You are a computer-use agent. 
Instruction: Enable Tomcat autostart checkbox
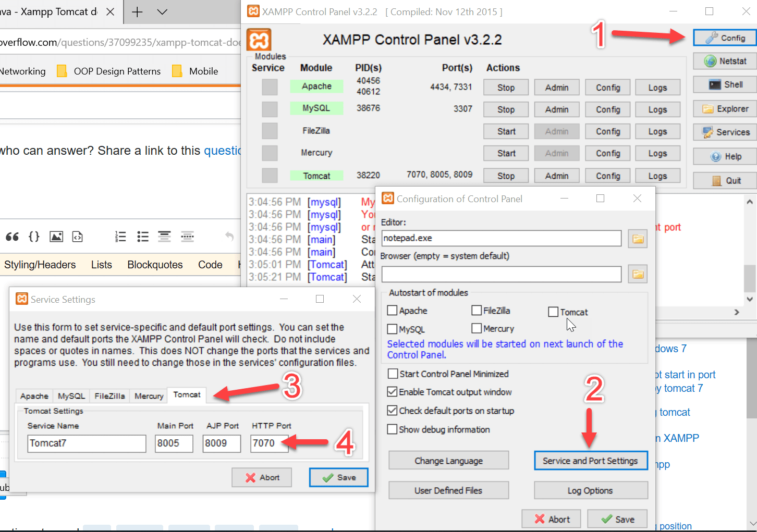[553, 312]
